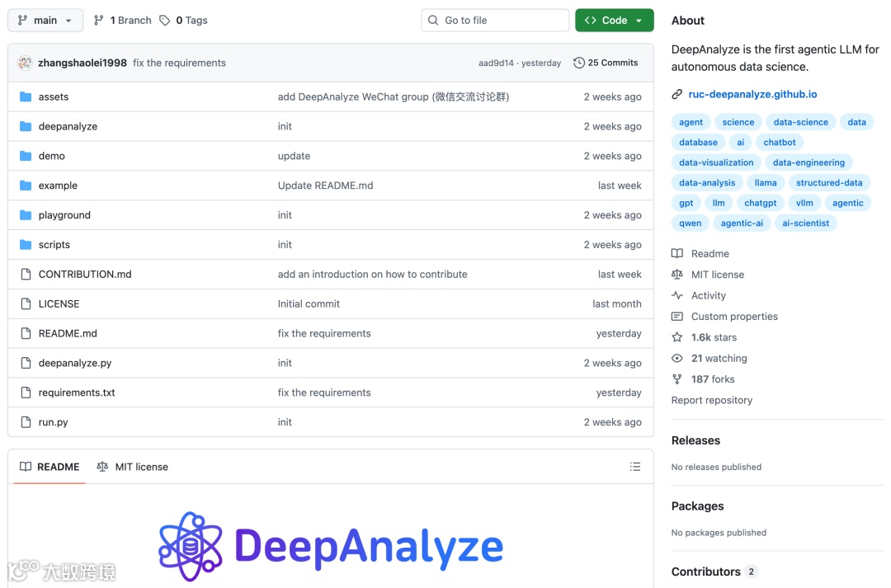
Task: Click the tag icon next to 0 Tags
Action: pos(165,21)
